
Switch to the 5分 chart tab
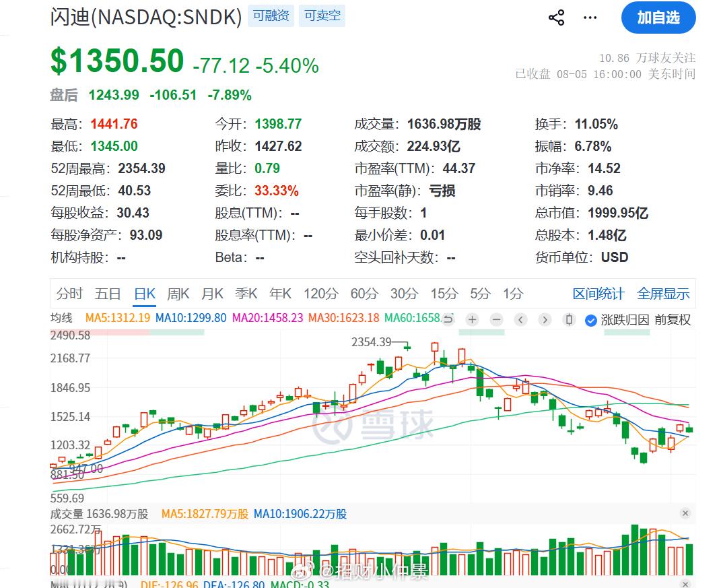pyautogui.click(x=481, y=294)
